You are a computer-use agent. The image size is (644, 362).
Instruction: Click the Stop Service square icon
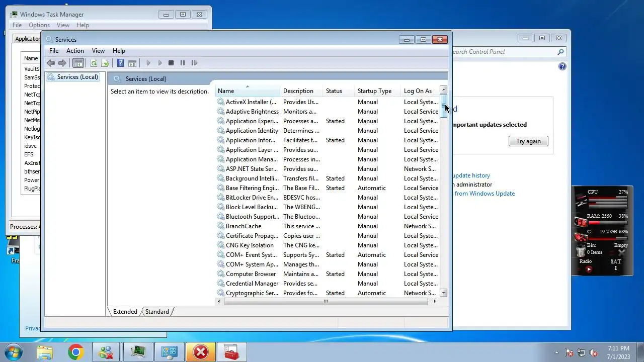[171, 63]
